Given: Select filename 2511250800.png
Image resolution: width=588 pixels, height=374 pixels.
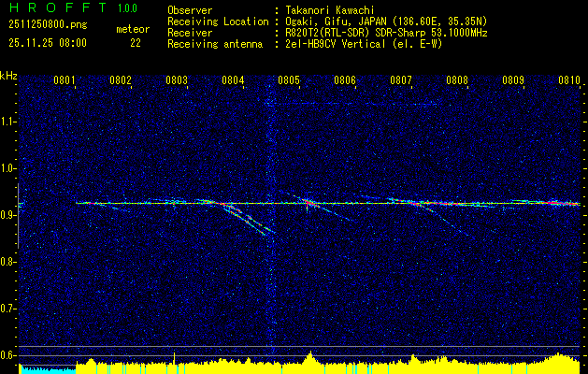Looking at the screenshot, I should [x=48, y=25].
